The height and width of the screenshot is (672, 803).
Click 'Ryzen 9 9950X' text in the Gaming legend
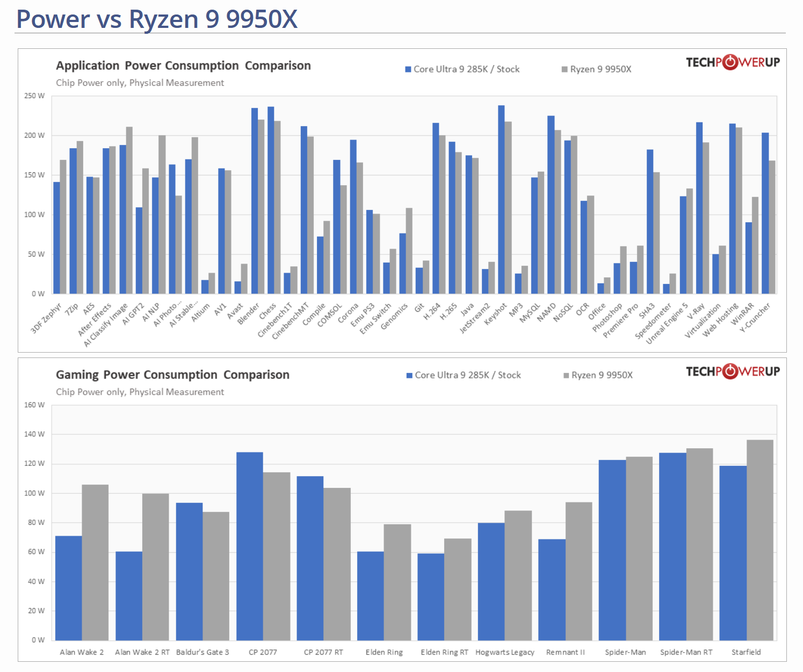[x=602, y=375]
